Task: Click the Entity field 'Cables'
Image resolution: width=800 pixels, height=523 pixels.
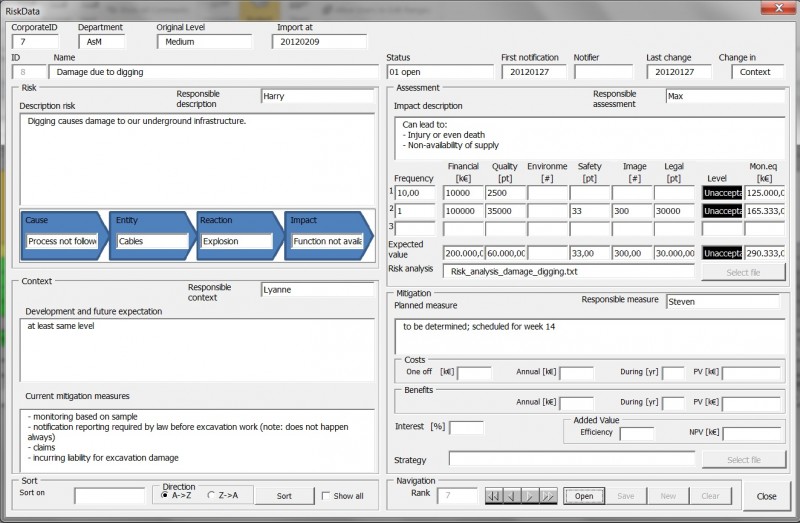Action: point(153,241)
